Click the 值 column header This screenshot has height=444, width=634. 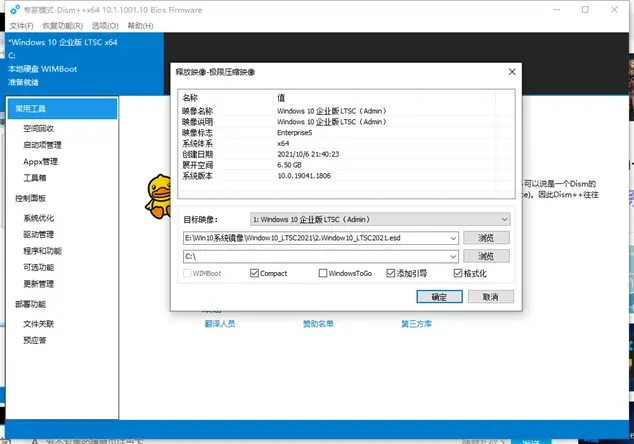(384, 98)
